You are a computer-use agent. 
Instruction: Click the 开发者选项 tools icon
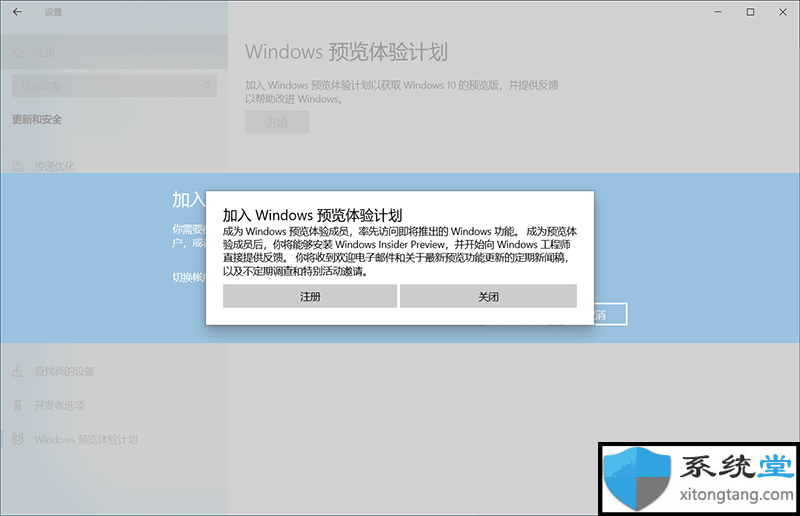pyautogui.click(x=17, y=405)
